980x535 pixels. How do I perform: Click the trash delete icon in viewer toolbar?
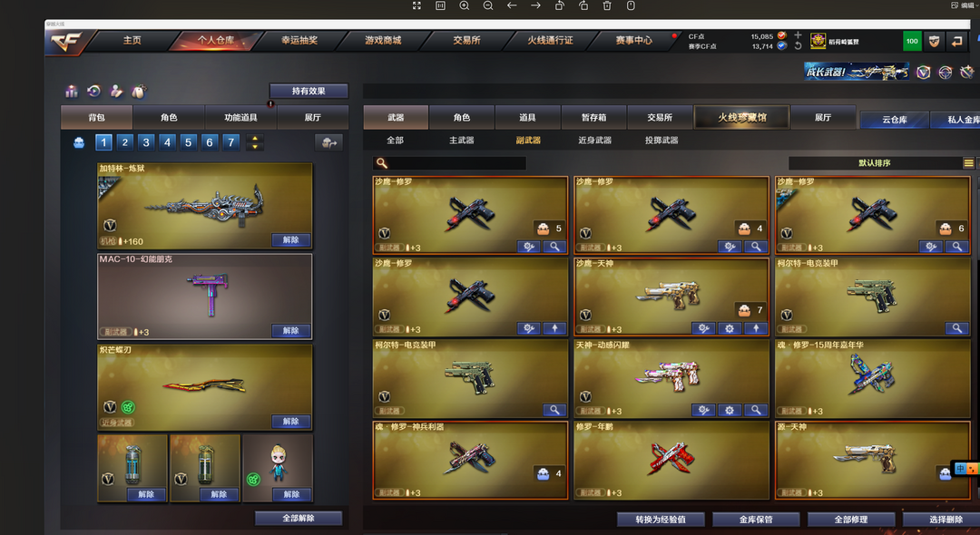point(607,5)
